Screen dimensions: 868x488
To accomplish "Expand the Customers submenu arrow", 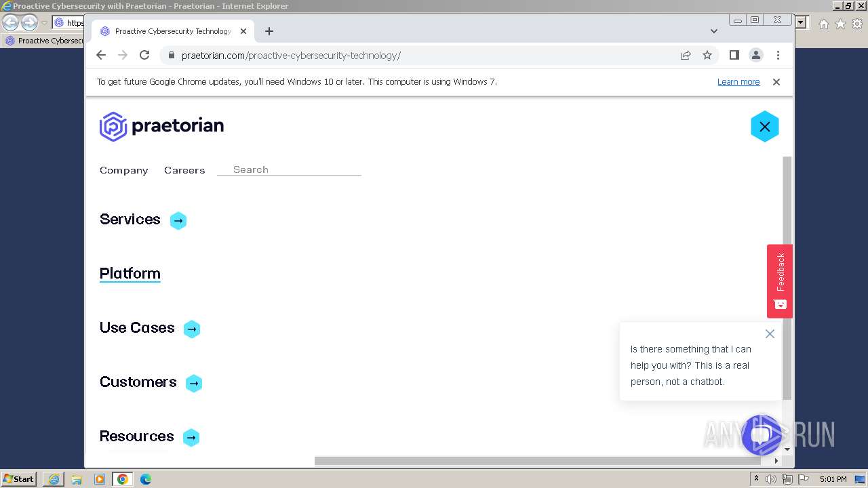I will click(194, 383).
